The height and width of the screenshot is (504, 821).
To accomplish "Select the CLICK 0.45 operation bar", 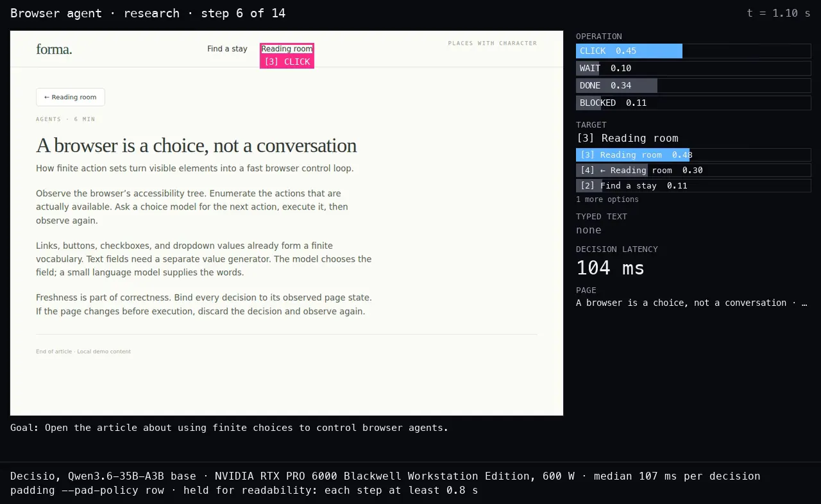I will coord(693,51).
